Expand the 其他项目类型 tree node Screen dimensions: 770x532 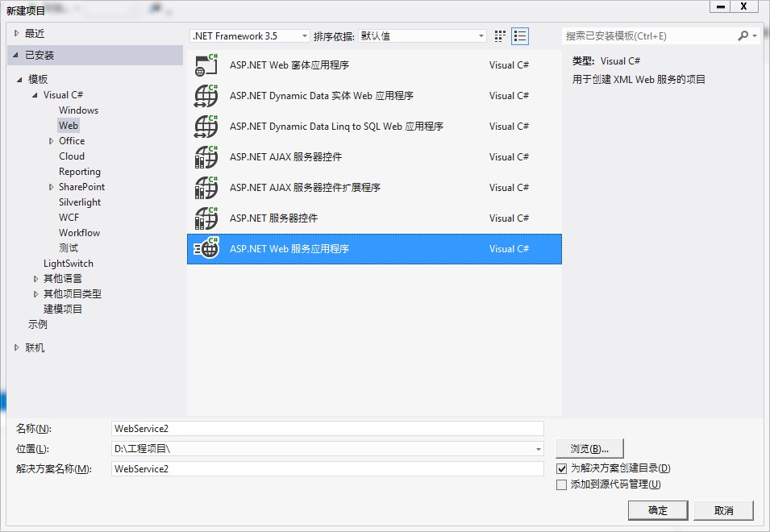pos(35,294)
